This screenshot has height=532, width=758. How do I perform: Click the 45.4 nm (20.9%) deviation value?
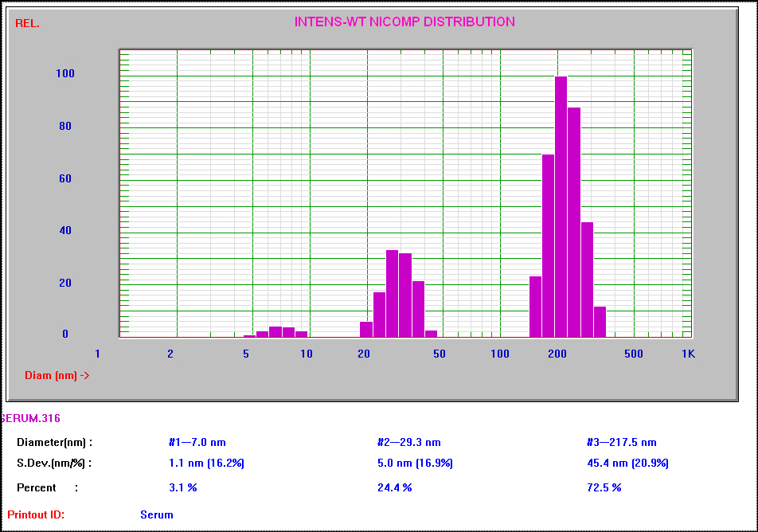627,464
